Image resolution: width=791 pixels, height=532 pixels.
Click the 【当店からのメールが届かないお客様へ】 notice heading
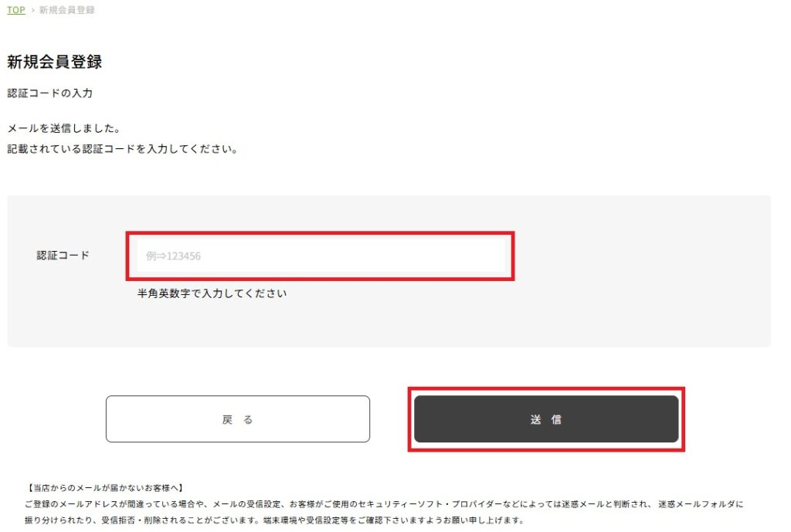click(106, 488)
